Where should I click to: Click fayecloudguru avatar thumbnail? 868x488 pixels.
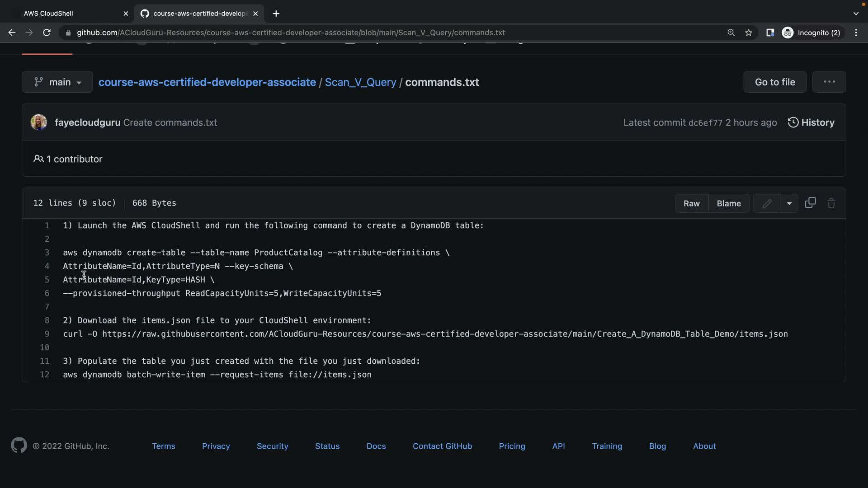[39, 122]
